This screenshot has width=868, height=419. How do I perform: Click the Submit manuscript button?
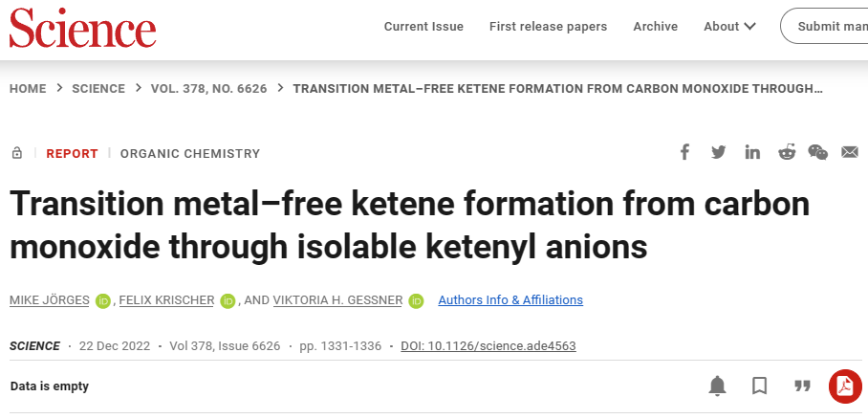tap(824, 26)
